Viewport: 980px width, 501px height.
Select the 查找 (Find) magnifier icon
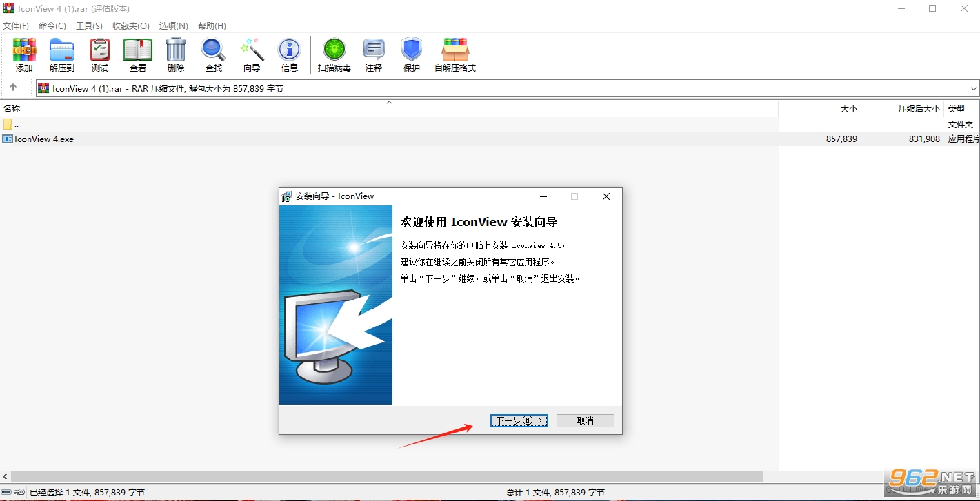click(x=214, y=55)
